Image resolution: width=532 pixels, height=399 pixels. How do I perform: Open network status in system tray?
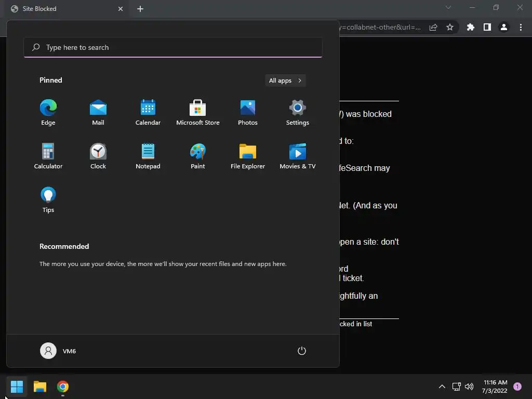click(456, 387)
